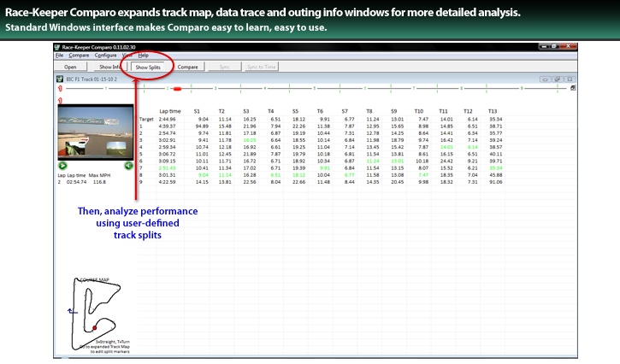Open the Help menu
Screen dimensions: 620x364
(143, 55)
